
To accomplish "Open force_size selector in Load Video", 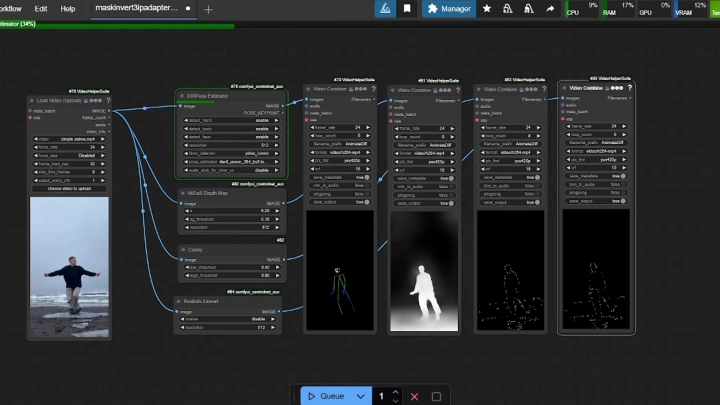I will 69,156.
